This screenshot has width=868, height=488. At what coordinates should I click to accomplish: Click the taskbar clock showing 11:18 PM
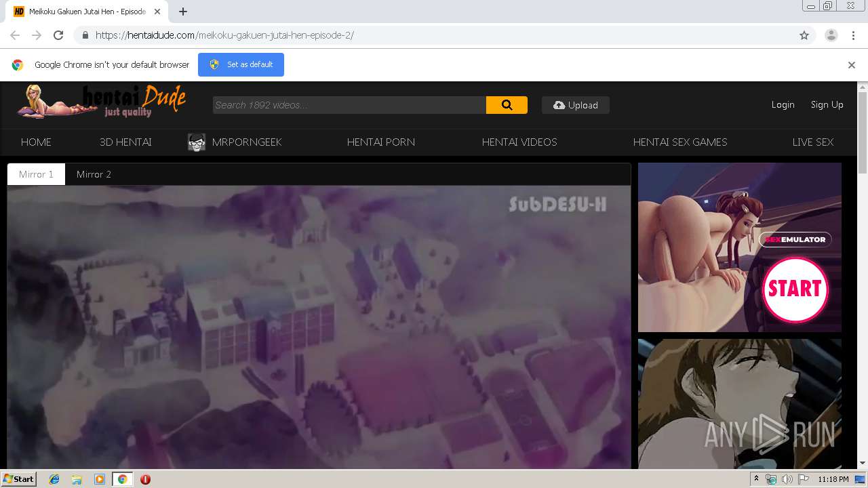833,479
